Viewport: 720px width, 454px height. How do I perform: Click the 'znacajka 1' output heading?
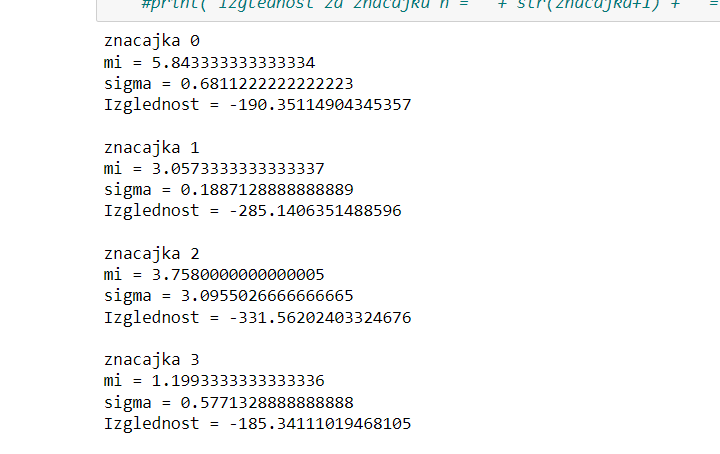click(152, 147)
